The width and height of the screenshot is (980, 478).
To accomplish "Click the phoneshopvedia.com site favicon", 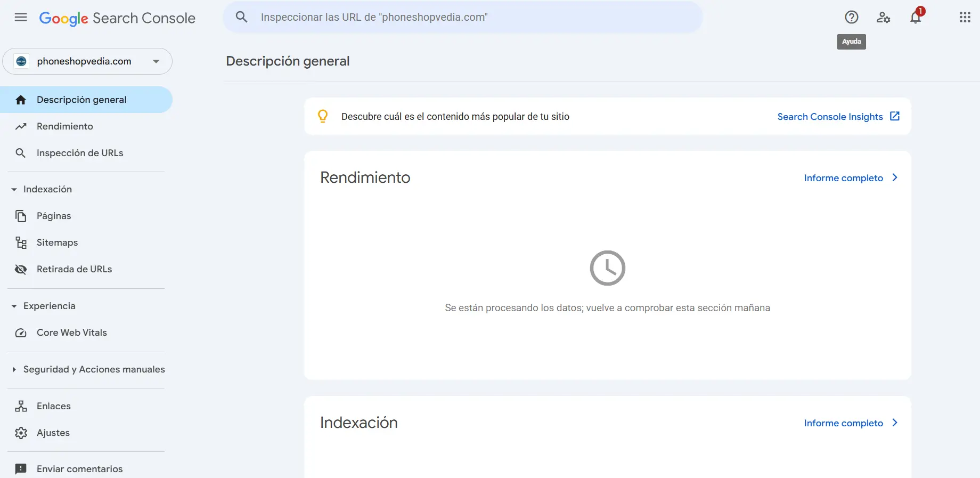I will click(21, 61).
